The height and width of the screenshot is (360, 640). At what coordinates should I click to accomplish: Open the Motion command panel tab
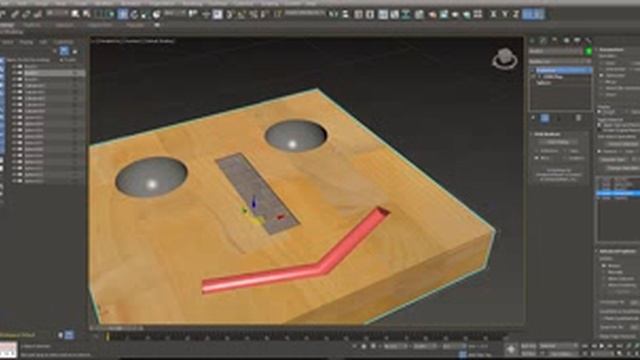click(566, 40)
